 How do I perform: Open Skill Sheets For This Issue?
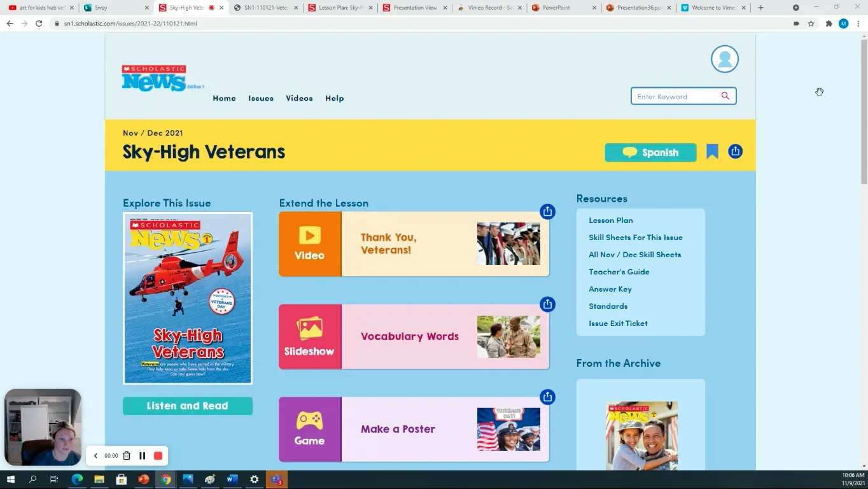[x=636, y=237]
